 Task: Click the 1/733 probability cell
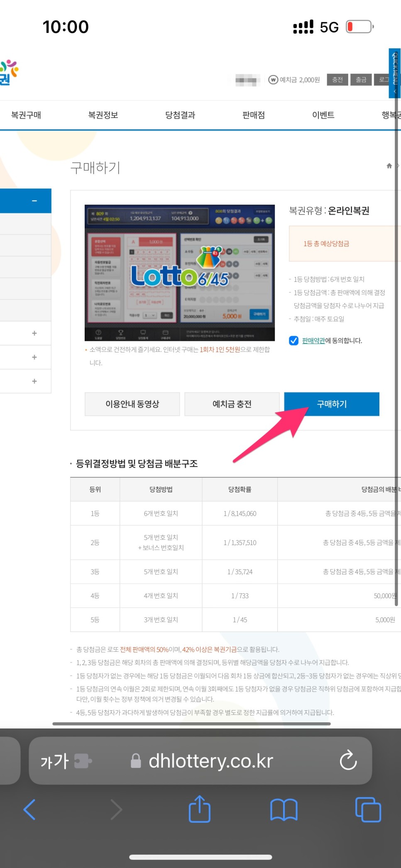coord(240,596)
